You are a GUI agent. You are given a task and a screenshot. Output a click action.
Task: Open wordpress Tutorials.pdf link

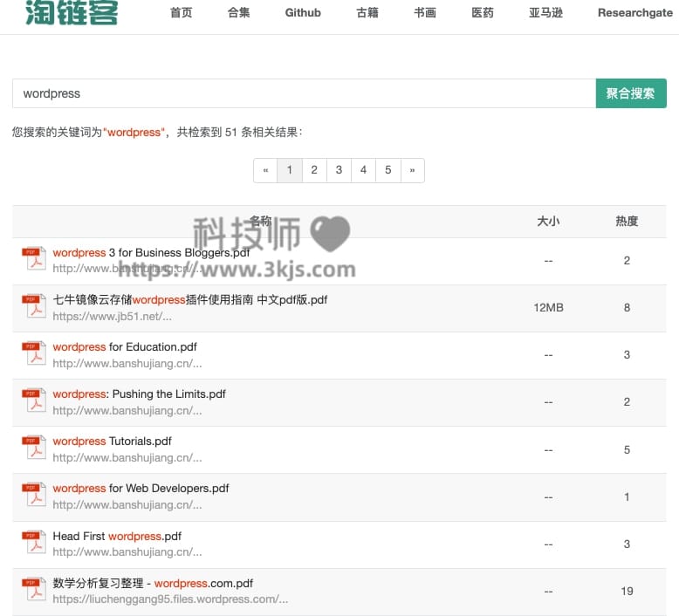(113, 441)
